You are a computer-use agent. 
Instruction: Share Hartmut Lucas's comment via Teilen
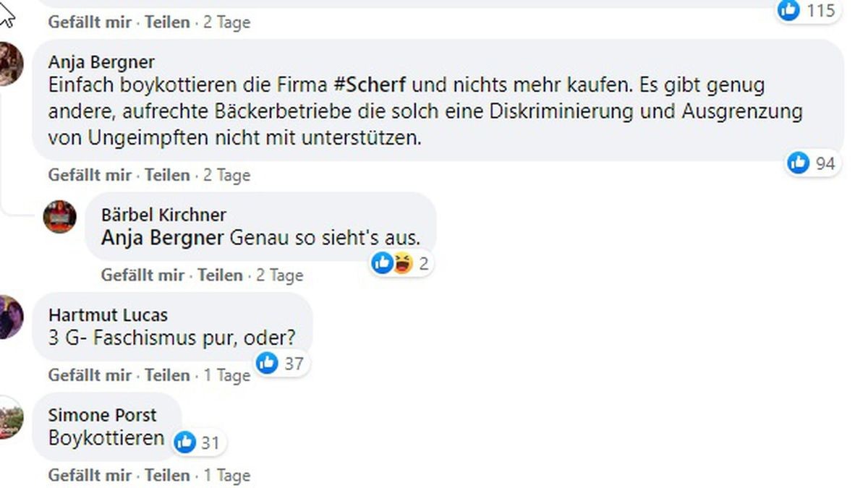pos(167,375)
